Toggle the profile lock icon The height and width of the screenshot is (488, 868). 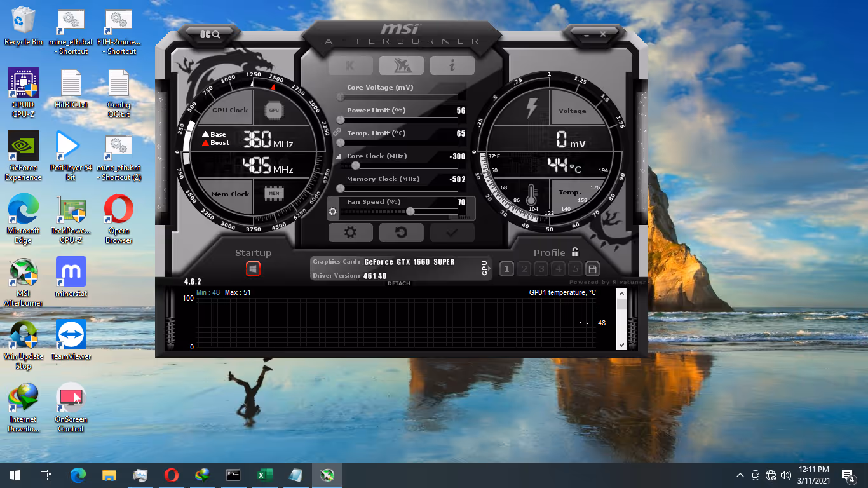(575, 252)
